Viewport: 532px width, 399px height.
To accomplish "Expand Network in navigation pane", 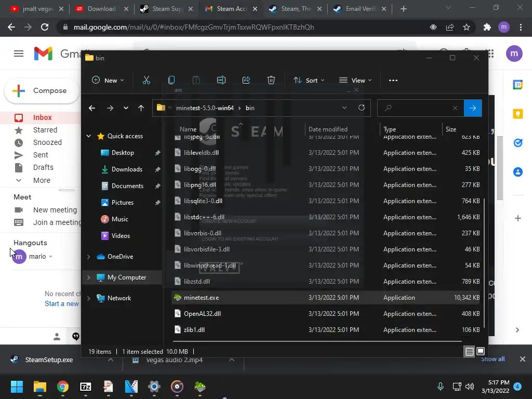I will point(88,298).
